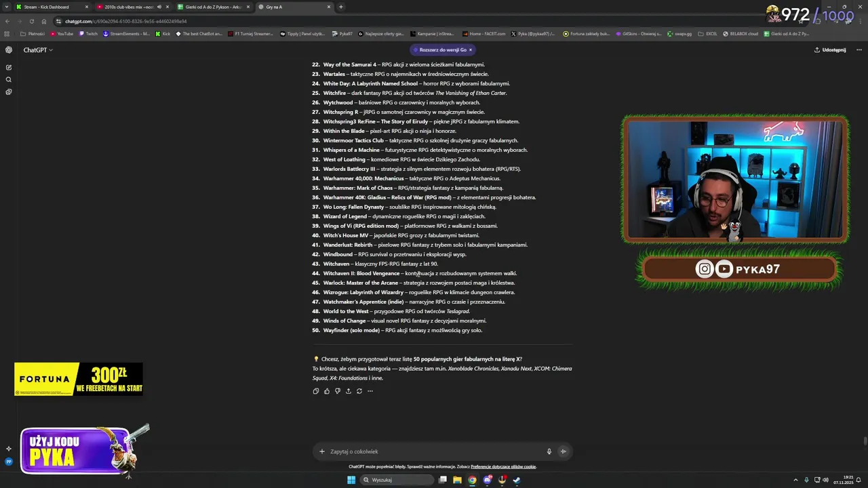Open the Twitch bookmark
868x488 pixels.
[x=88, y=33]
